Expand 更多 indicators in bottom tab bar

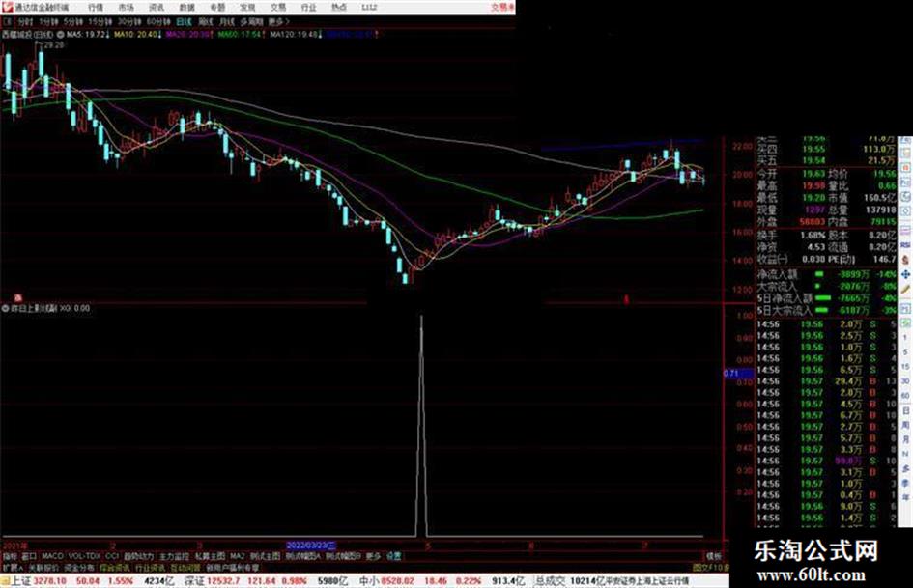[x=373, y=556]
